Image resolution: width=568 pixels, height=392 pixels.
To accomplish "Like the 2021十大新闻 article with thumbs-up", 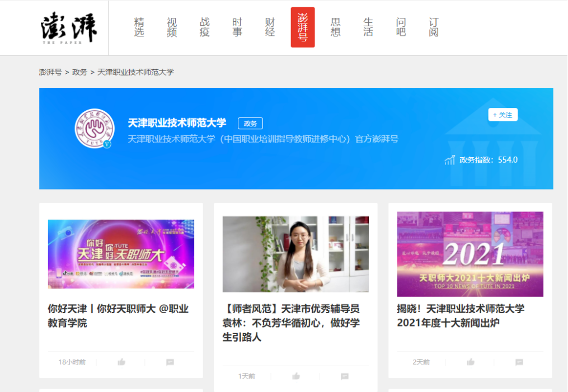I will [471, 362].
